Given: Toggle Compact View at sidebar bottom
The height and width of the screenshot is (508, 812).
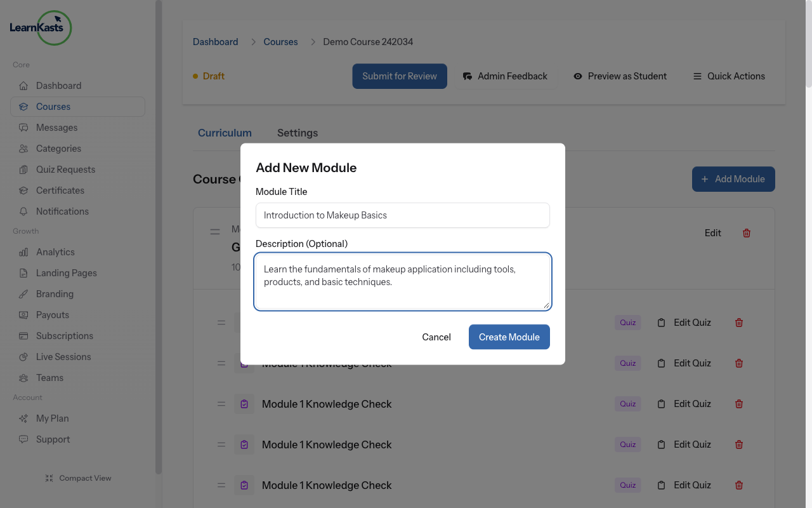Looking at the screenshot, I should click(77, 478).
